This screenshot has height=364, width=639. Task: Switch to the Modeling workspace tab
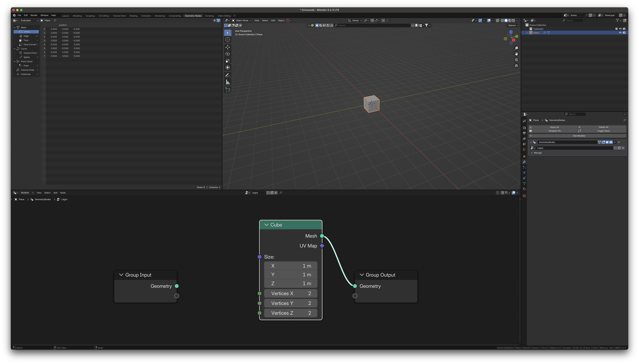click(x=77, y=16)
